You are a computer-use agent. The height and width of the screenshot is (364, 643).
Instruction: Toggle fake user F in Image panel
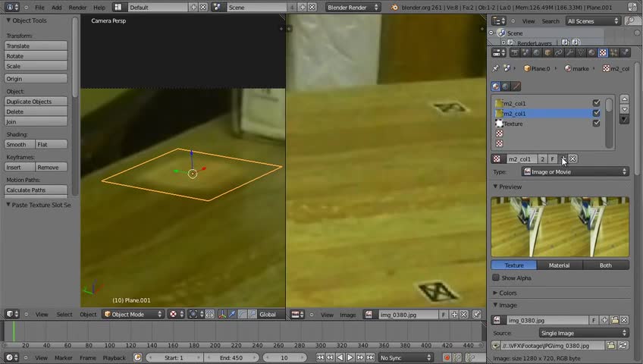coord(594,320)
